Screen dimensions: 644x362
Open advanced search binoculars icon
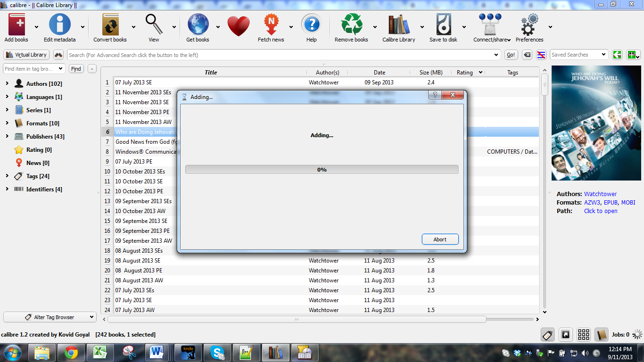(x=58, y=55)
